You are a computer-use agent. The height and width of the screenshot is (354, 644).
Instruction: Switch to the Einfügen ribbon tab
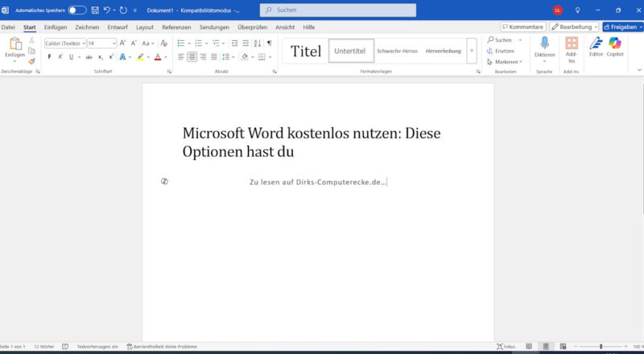pos(56,27)
